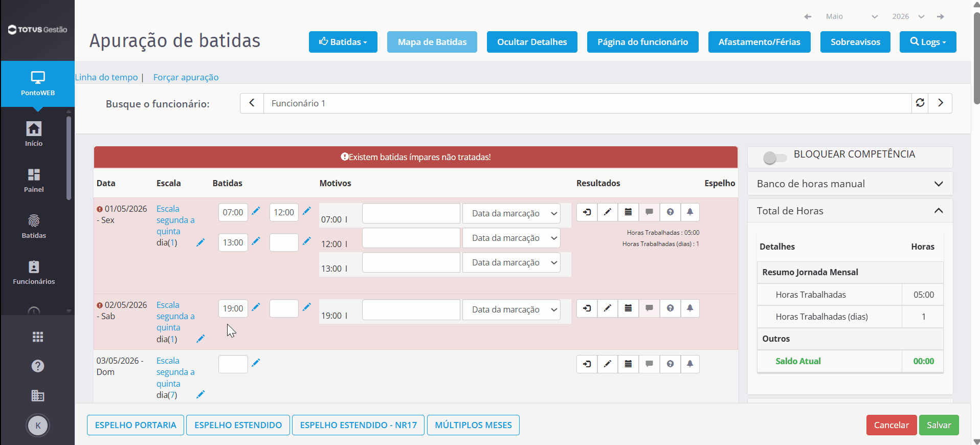
Task: Go to previous employee arrow
Action: coord(252,103)
